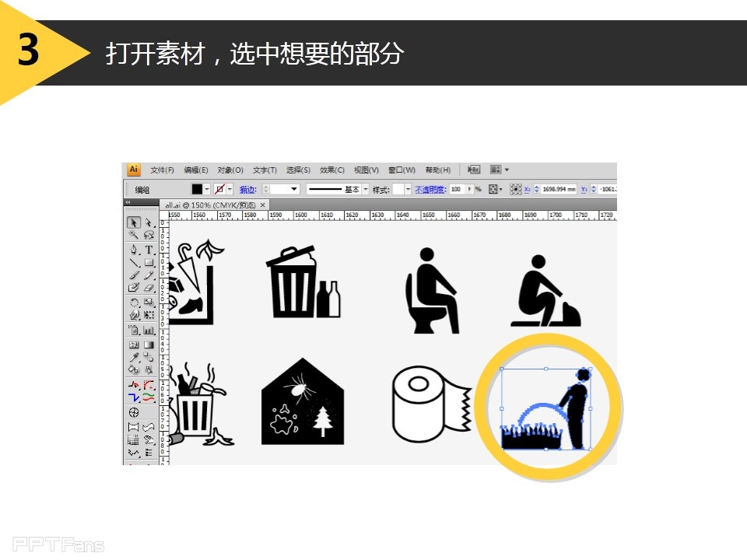
Task: Expand the 基本 brush definition dropdown
Action: [366, 188]
